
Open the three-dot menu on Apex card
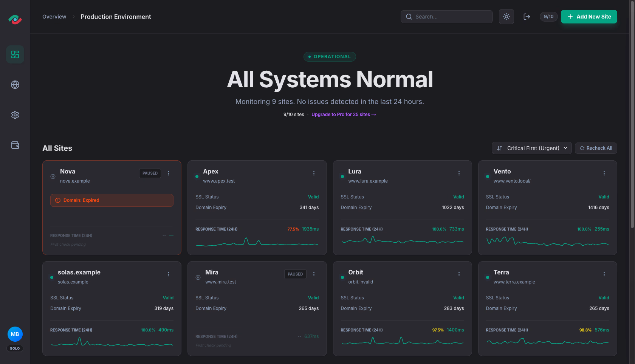(x=314, y=173)
